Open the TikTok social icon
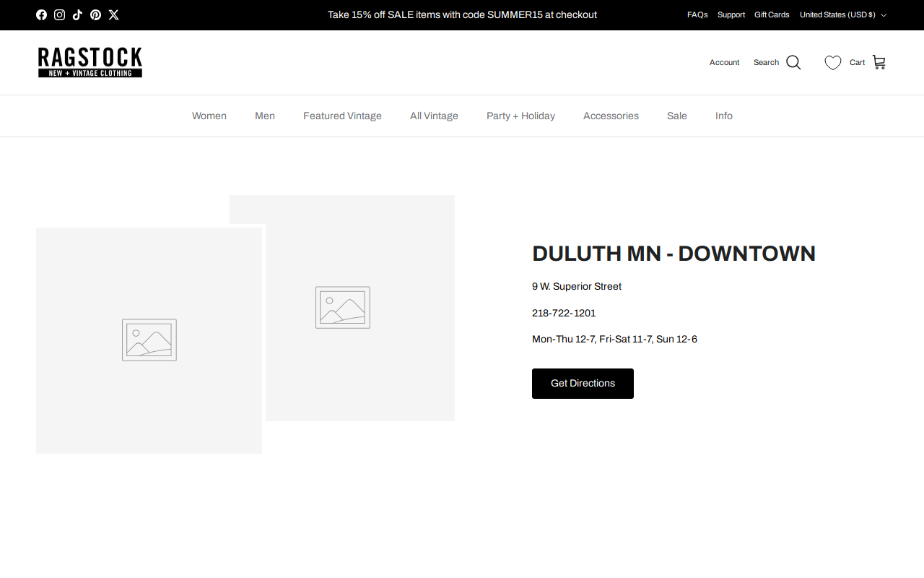 pos(77,14)
